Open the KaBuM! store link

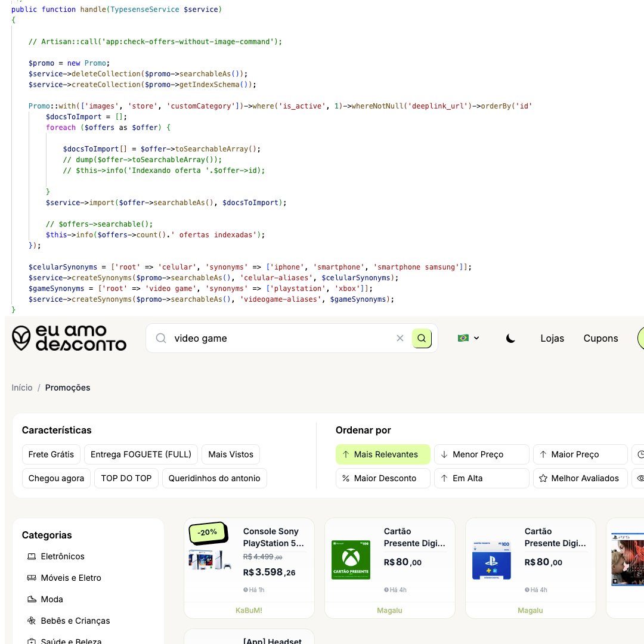[x=249, y=611]
